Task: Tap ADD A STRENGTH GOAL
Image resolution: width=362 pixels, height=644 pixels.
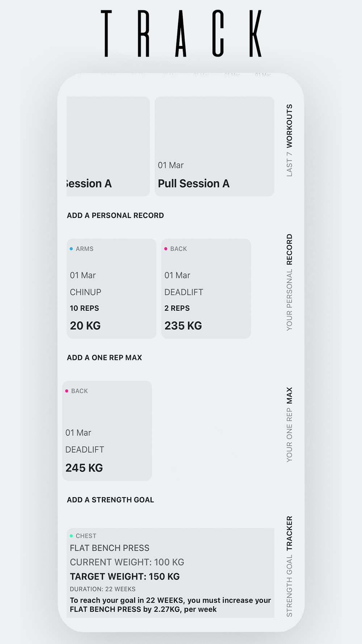Action: 110,500
